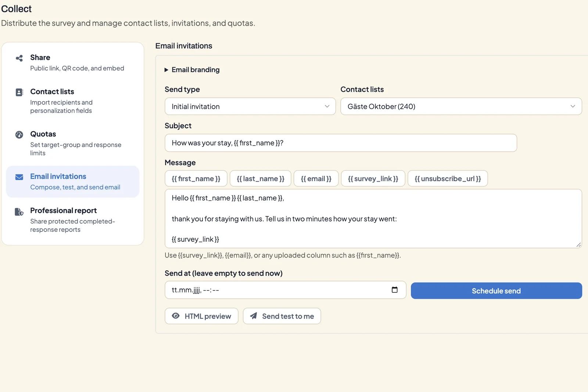Insert the {{ unsubscribe_url }} placeholder chip
This screenshot has width=588, height=392.
[x=448, y=179]
